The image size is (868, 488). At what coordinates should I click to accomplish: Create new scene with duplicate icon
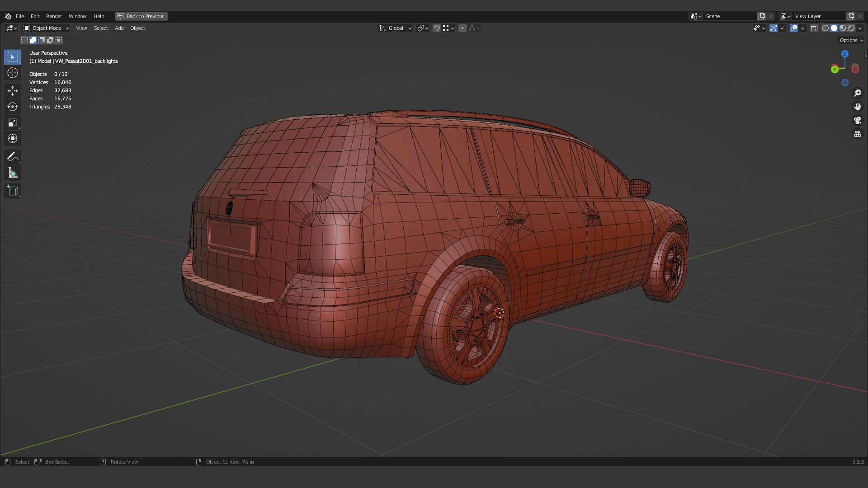762,16
